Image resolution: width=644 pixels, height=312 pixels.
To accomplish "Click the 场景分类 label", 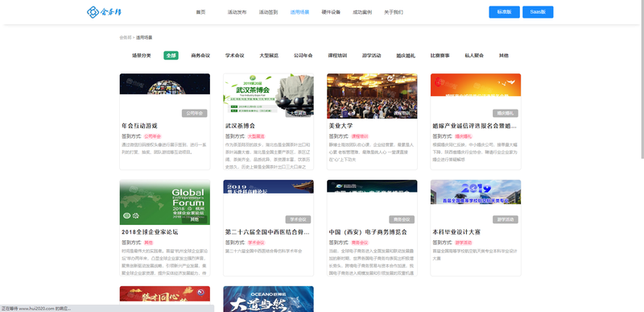I will pyautogui.click(x=142, y=56).
